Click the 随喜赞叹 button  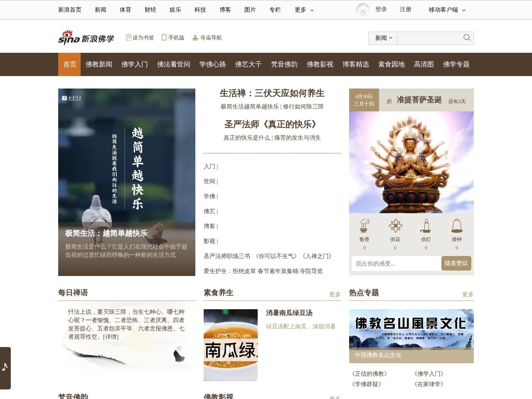click(456, 263)
